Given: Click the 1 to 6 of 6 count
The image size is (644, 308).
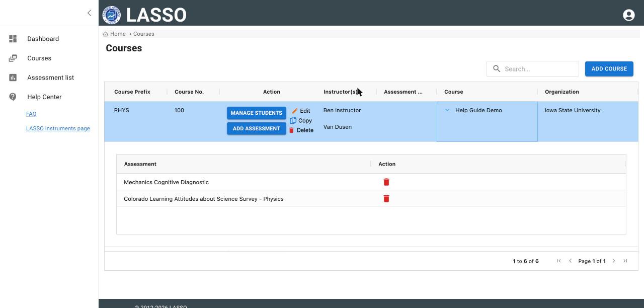Looking at the screenshot, I should click(526, 261).
